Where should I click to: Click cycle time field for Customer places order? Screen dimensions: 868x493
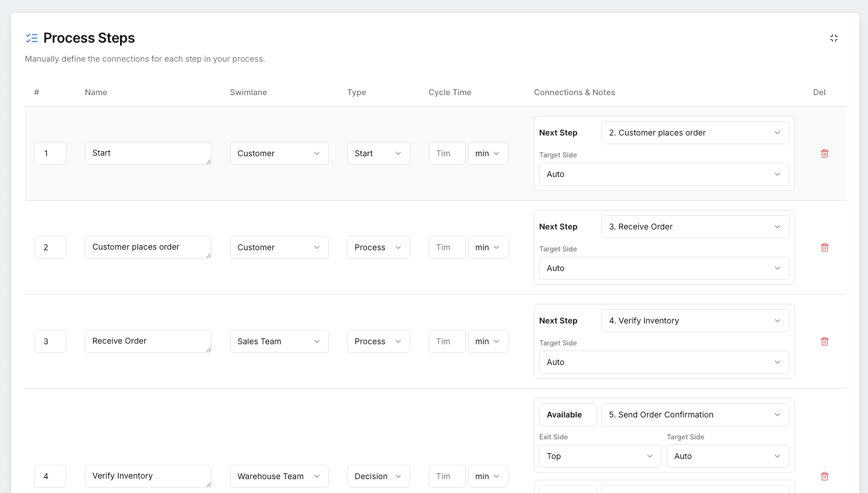pos(447,247)
